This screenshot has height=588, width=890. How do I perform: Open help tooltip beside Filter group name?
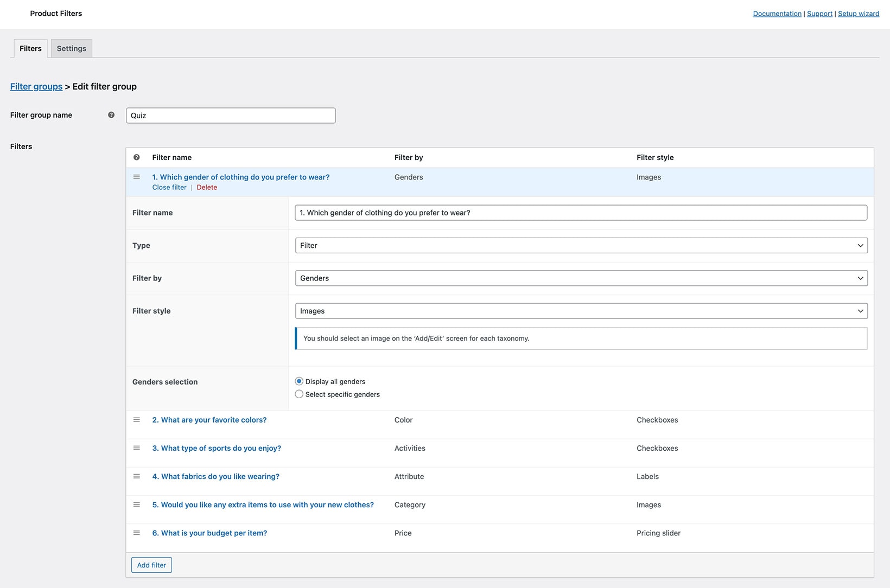coord(111,115)
